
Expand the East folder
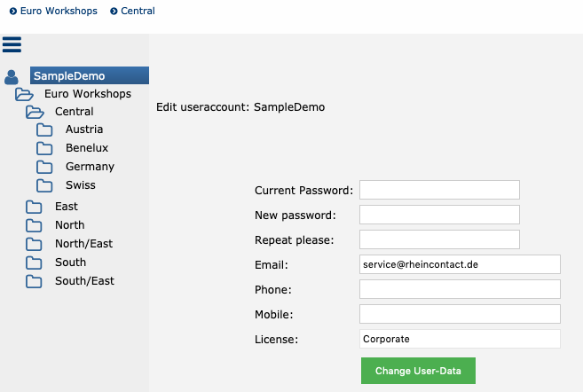coord(35,207)
